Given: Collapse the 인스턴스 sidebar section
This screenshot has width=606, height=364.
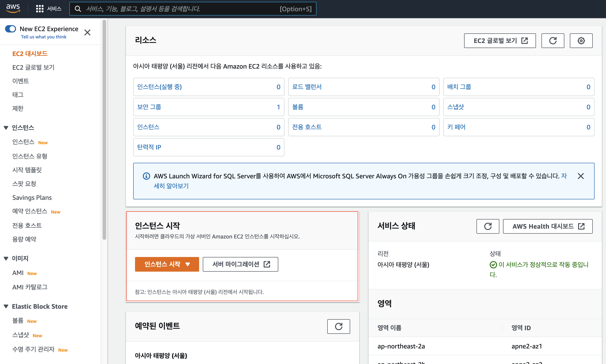Looking at the screenshot, I should click(6, 128).
